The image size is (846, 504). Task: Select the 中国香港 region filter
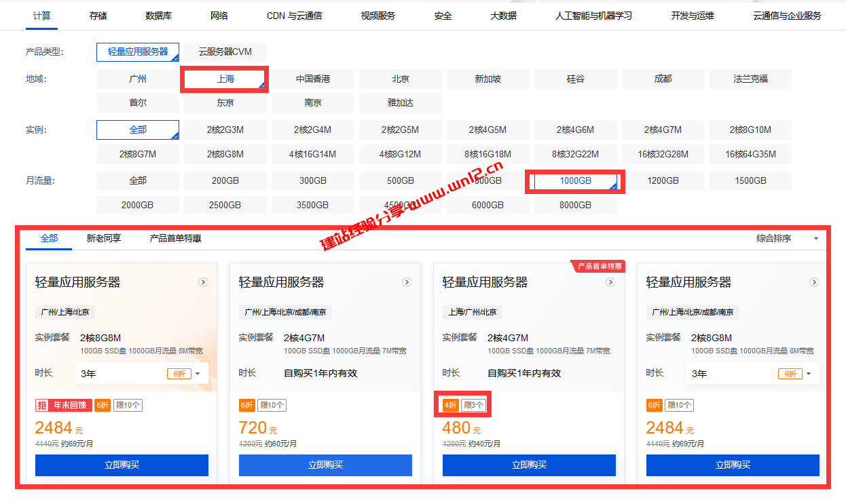(x=312, y=79)
